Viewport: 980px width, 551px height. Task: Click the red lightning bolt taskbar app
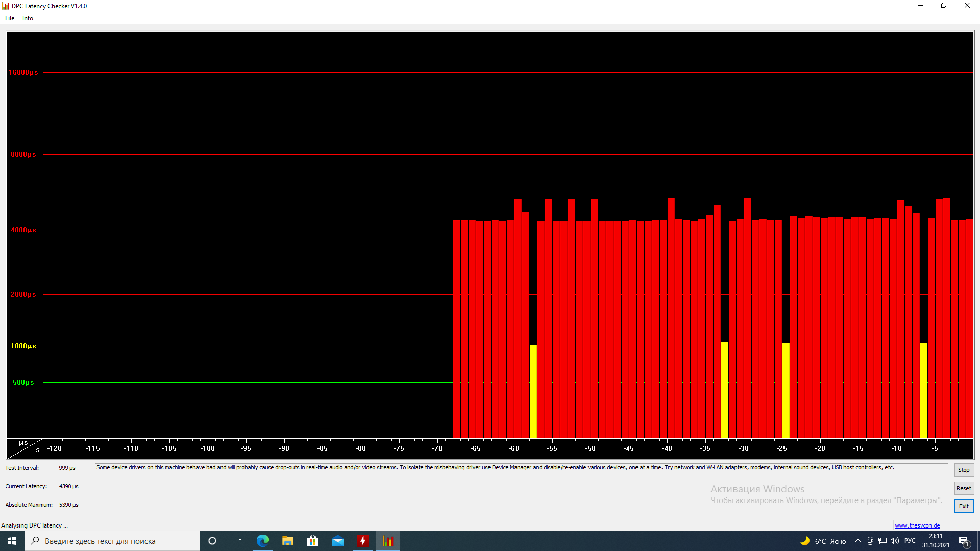point(362,541)
